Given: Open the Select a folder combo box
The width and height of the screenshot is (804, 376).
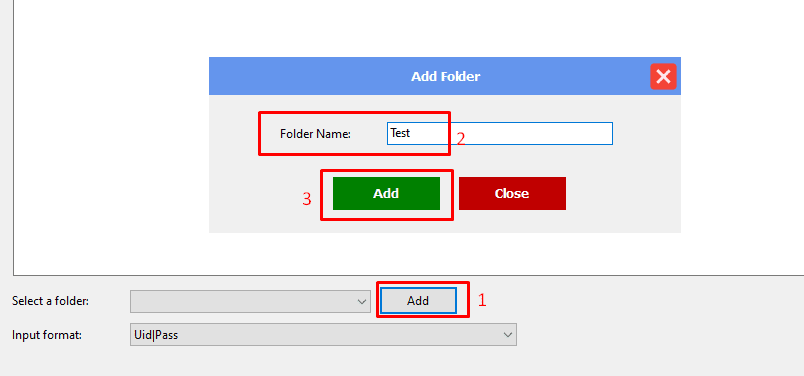Looking at the screenshot, I should tap(250, 301).
